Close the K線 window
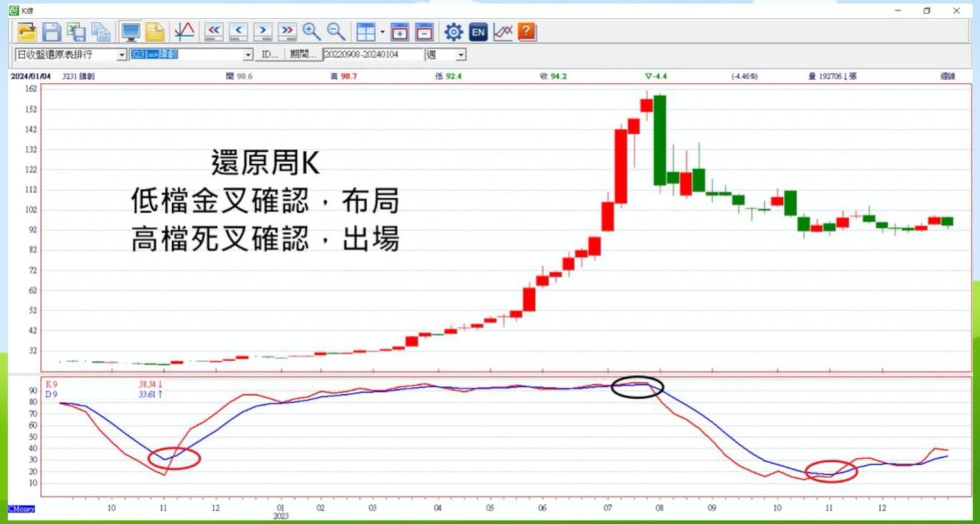Viewport: 980px width, 524px height. [x=956, y=11]
